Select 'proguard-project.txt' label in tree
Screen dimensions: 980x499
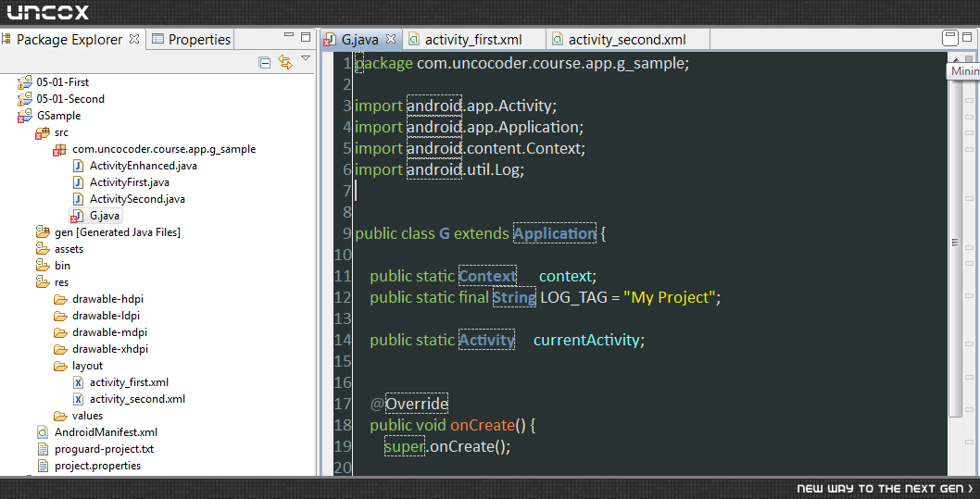click(104, 448)
